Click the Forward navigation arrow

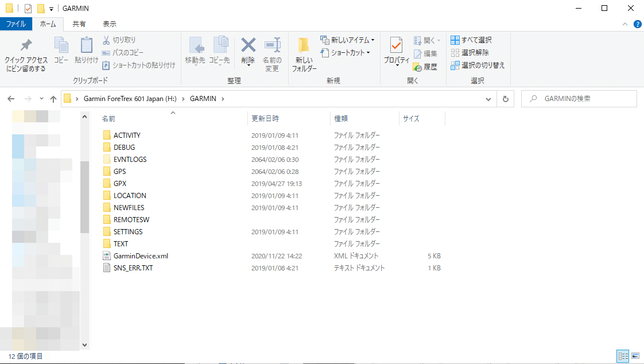pyautogui.click(x=28, y=99)
